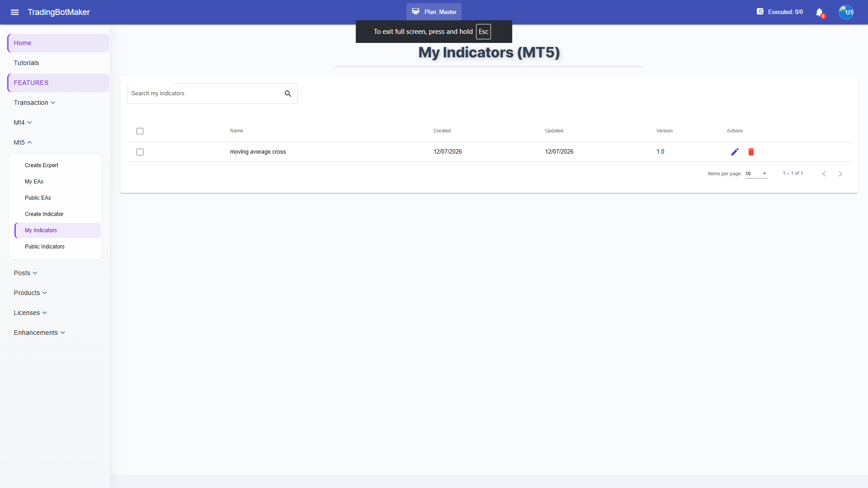868x488 pixels.
Task: Collapse the Mt5 menu
Action: click(23, 142)
